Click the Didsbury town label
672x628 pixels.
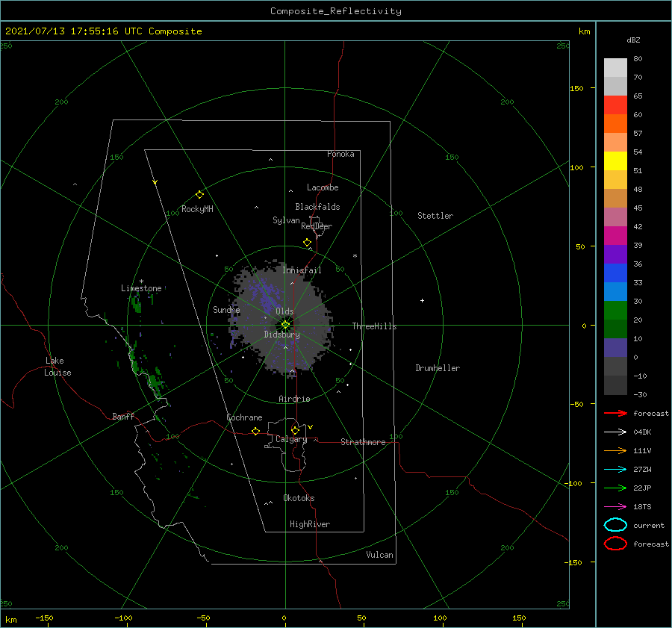pos(282,335)
